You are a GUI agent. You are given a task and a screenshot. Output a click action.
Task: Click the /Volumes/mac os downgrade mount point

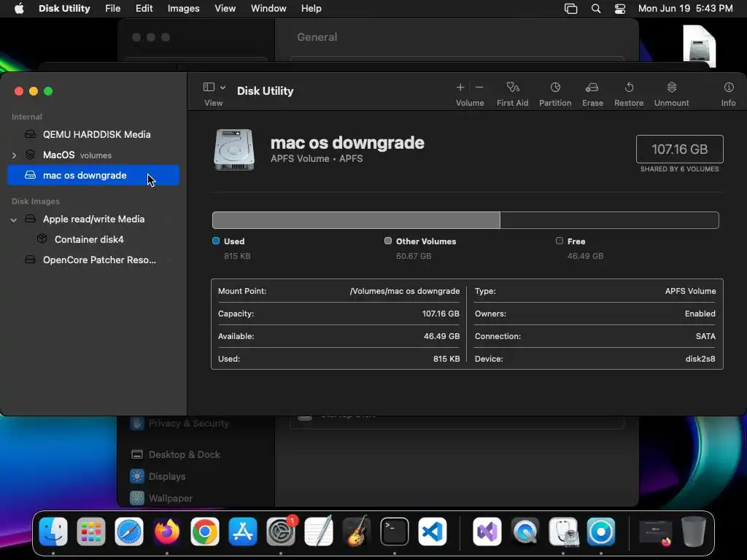(x=404, y=291)
